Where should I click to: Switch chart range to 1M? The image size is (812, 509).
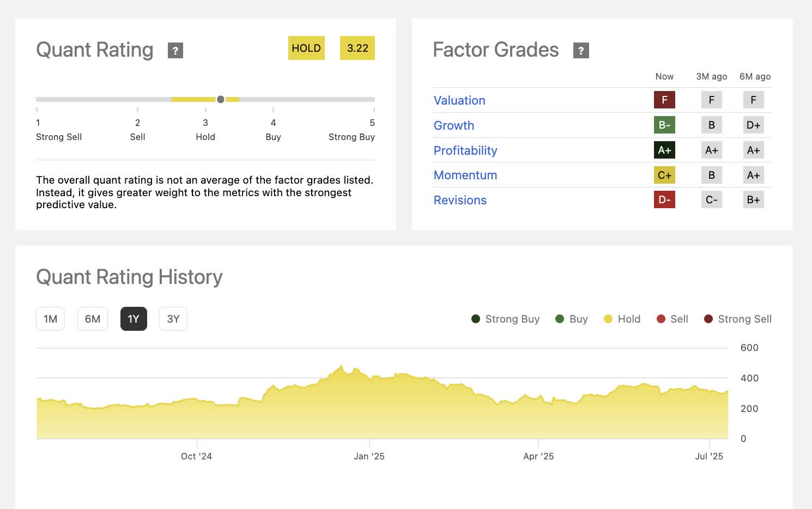click(x=50, y=319)
